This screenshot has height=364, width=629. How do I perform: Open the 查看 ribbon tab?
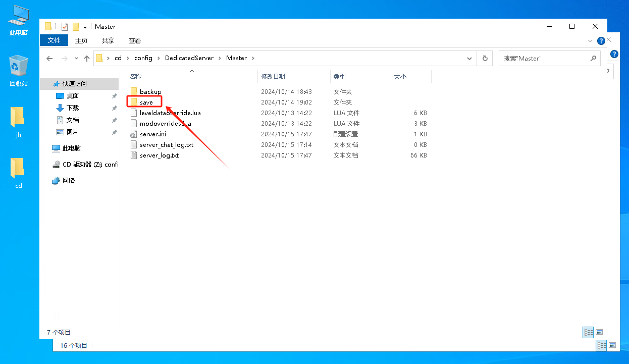[135, 40]
